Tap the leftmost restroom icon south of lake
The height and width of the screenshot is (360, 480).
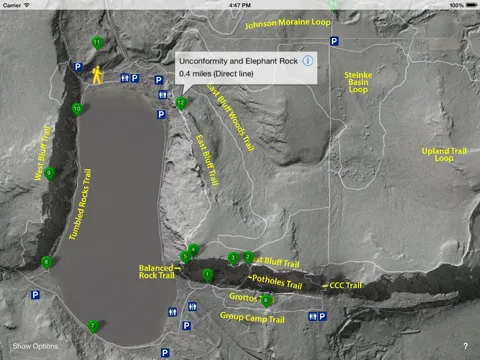click(172, 312)
